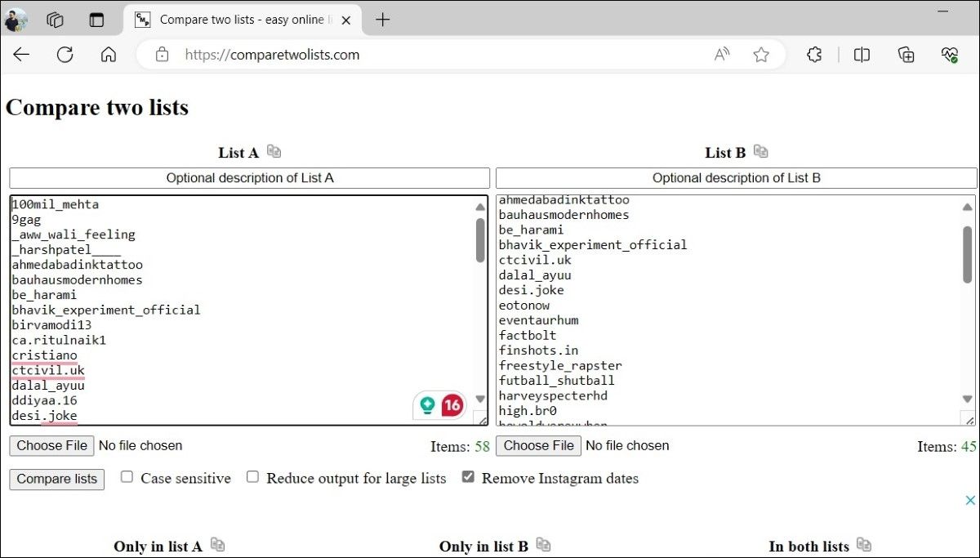Open a new browser tab
This screenshot has height=558, width=980.
tap(382, 20)
